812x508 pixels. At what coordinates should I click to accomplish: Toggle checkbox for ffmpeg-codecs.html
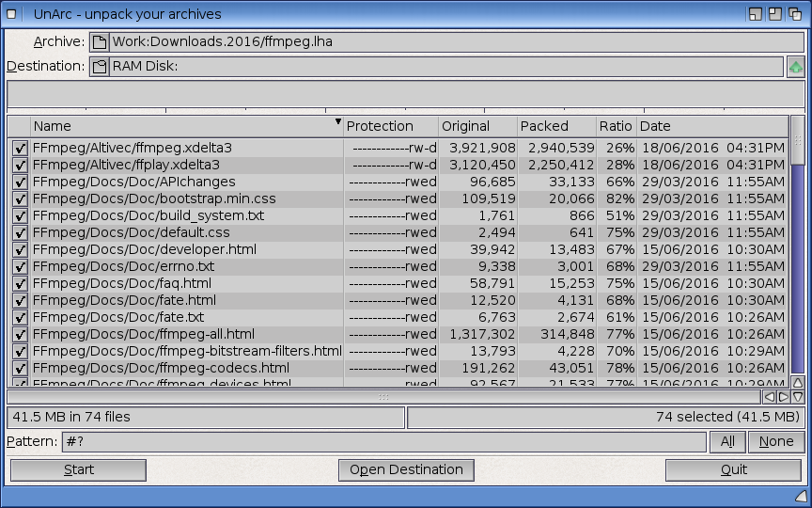point(20,368)
